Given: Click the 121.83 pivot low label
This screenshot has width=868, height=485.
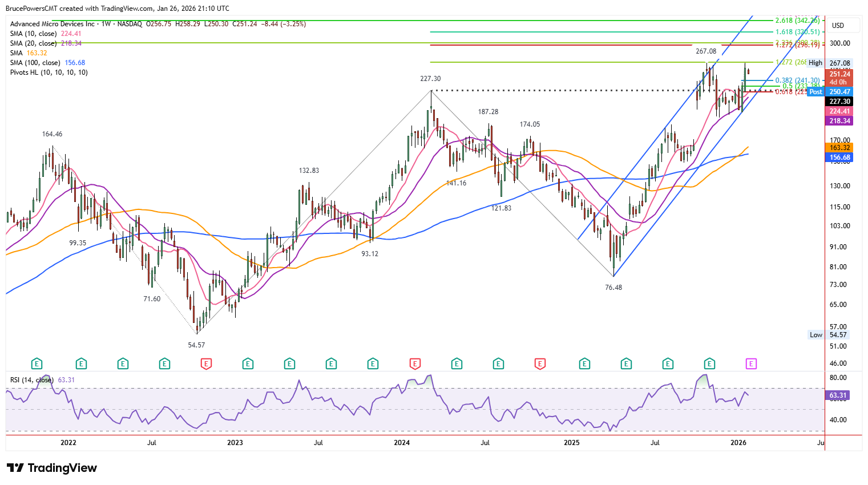Looking at the screenshot, I should click(x=501, y=208).
